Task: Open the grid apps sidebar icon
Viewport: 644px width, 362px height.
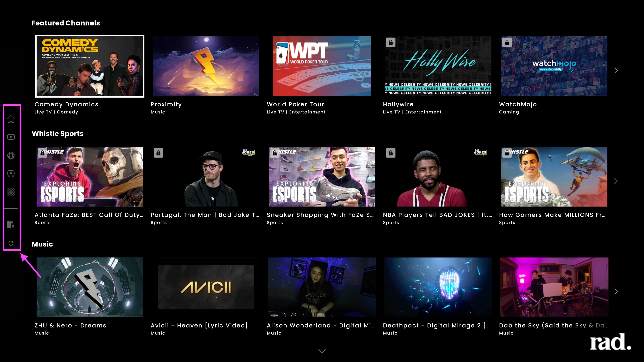Action: pyautogui.click(x=11, y=192)
